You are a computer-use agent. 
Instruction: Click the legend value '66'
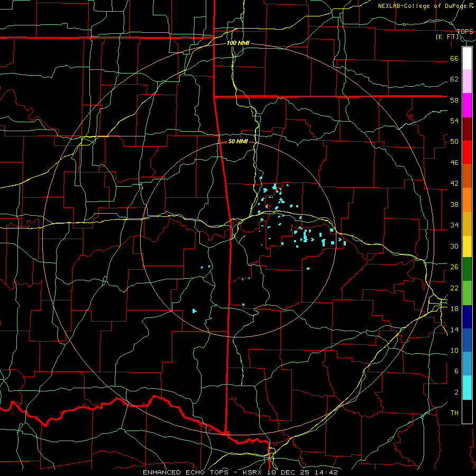click(454, 59)
